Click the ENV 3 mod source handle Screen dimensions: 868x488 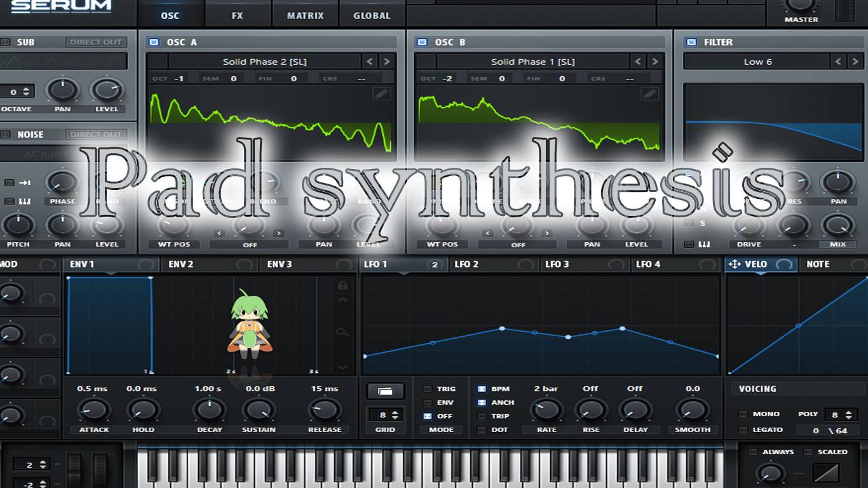(344, 264)
